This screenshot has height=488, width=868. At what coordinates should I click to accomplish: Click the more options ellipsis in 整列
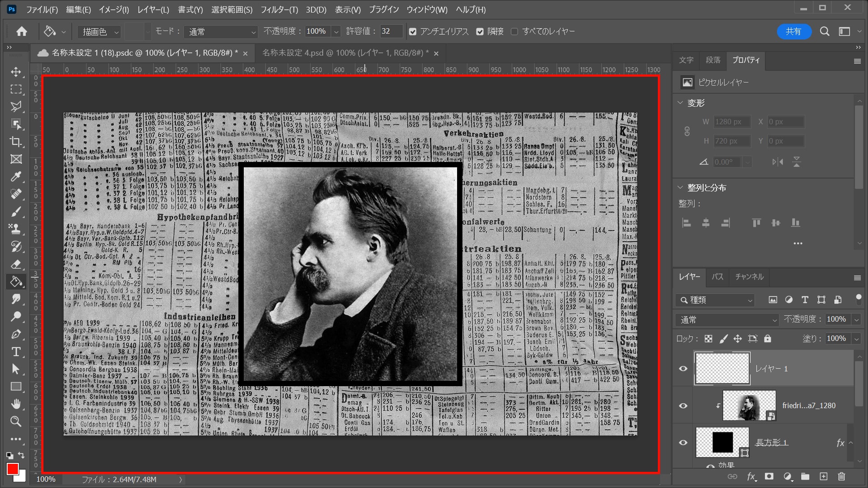[798, 244]
